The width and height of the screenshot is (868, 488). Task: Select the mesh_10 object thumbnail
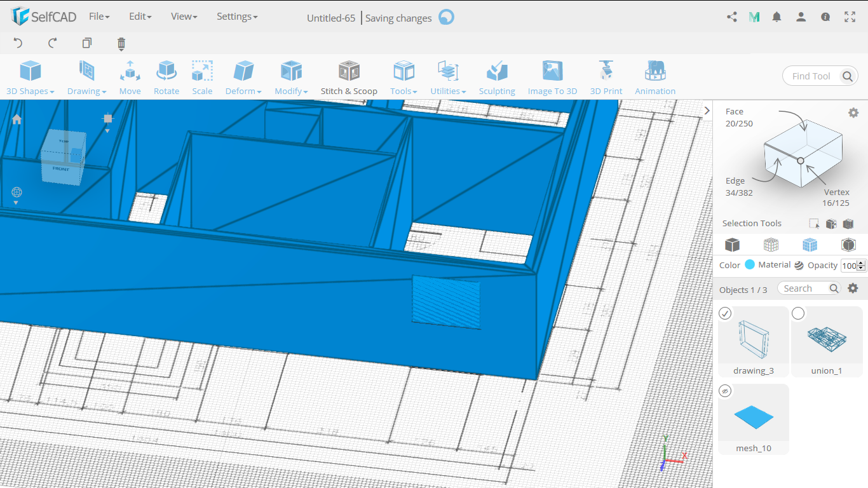(x=754, y=419)
